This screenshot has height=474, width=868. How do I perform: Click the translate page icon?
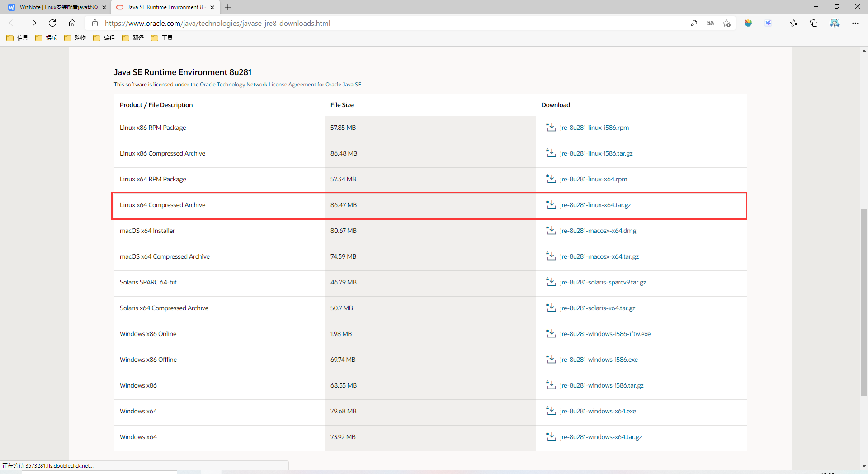click(x=710, y=23)
